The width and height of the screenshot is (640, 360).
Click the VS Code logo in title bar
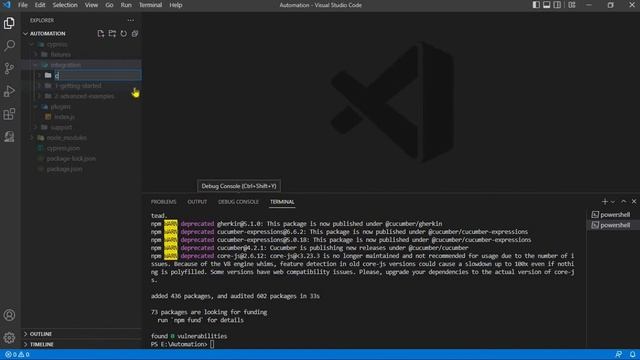7,5
